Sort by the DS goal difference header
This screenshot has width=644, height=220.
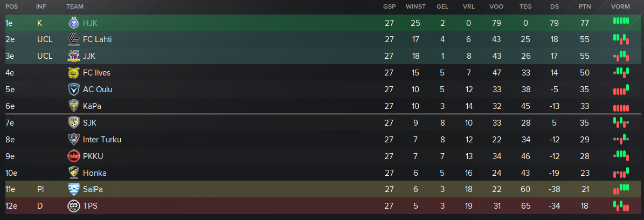[x=554, y=6]
